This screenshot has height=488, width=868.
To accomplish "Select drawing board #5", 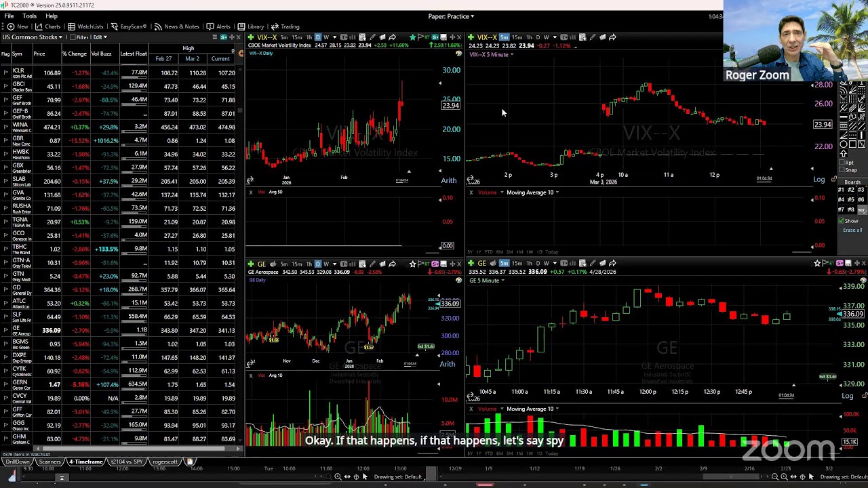I will [851, 200].
